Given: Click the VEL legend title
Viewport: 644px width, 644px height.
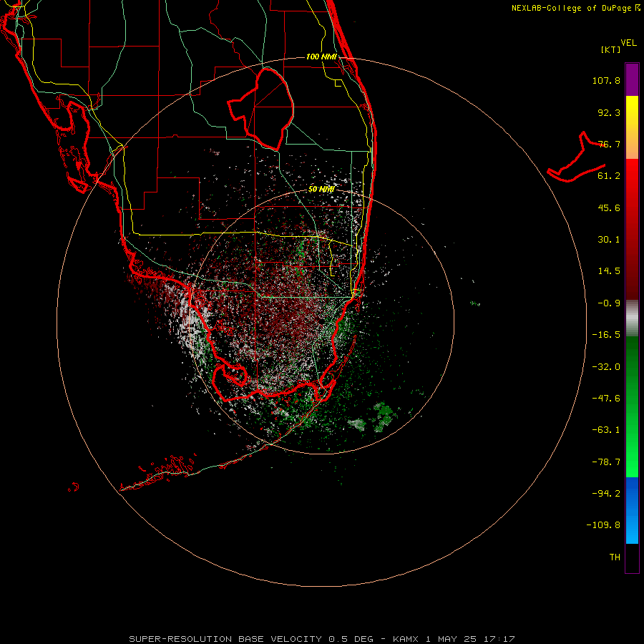Looking at the screenshot, I should point(628,43).
